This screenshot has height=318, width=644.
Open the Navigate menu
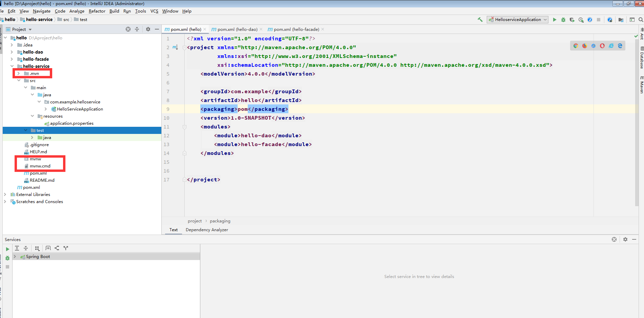pyautogui.click(x=41, y=11)
